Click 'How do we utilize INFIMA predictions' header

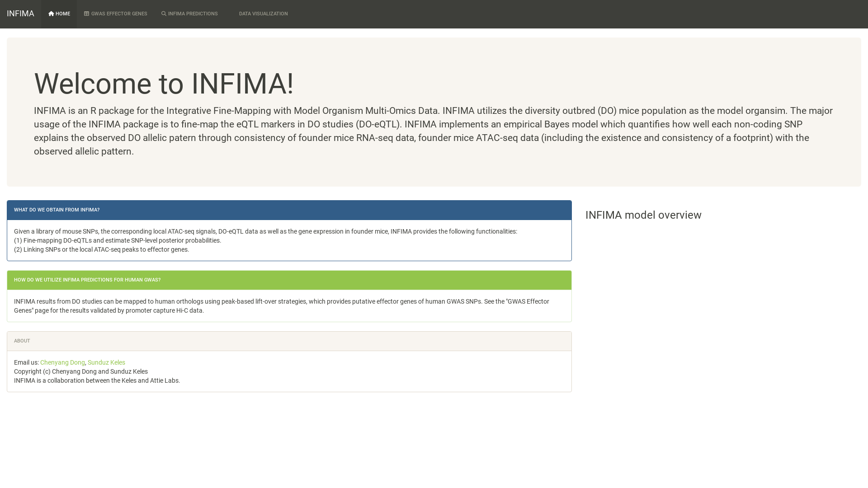pyautogui.click(x=289, y=280)
